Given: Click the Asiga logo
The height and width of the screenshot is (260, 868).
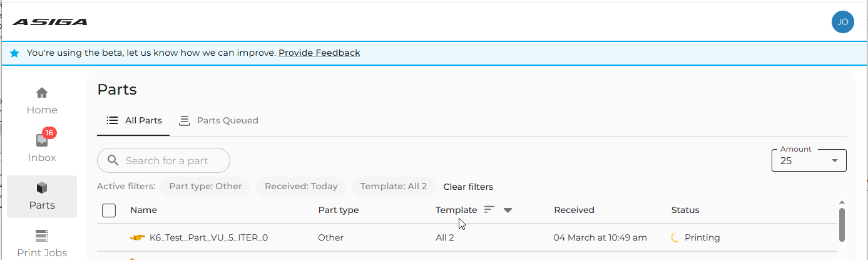Looking at the screenshot, I should click(50, 22).
